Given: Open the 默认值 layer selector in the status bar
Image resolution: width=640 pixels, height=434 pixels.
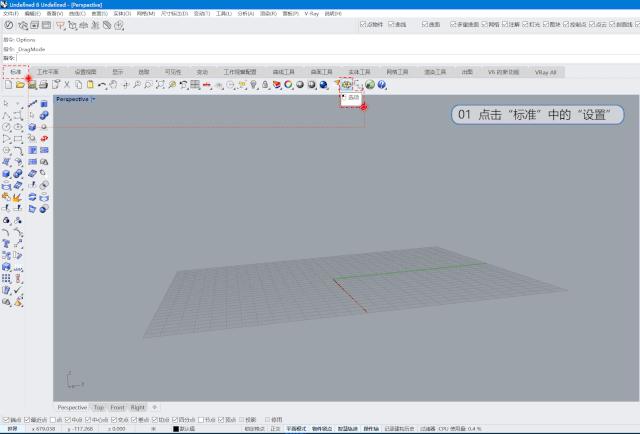Looking at the screenshot, I should [187, 428].
